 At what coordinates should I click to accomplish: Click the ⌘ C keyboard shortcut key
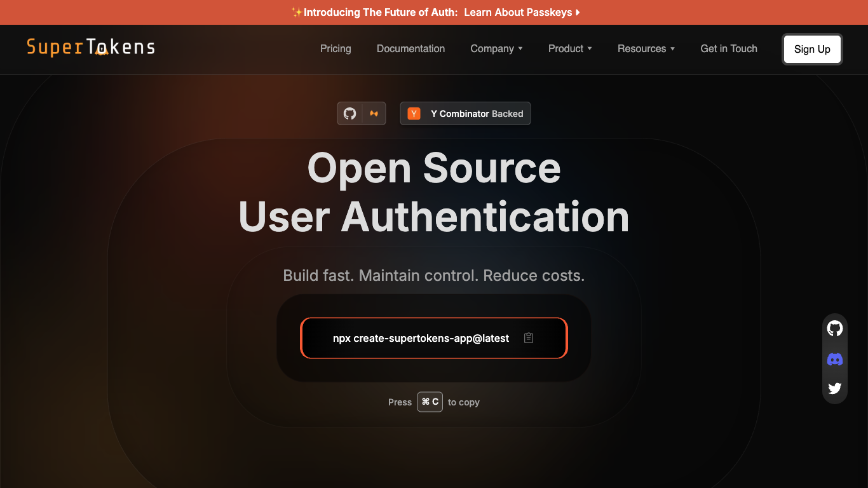pyautogui.click(x=430, y=402)
